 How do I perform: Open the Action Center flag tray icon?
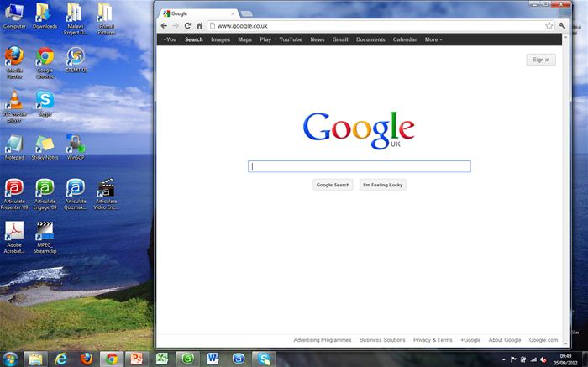click(513, 360)
